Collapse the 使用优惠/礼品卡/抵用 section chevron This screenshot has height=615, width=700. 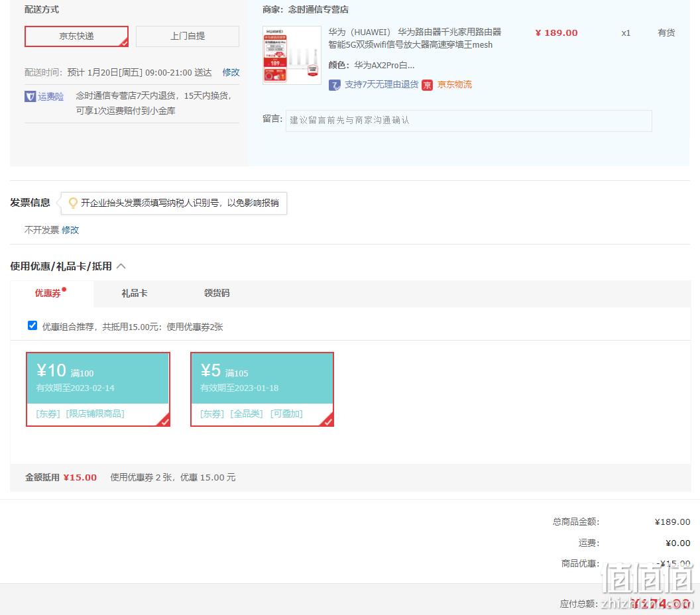[121, 266]
